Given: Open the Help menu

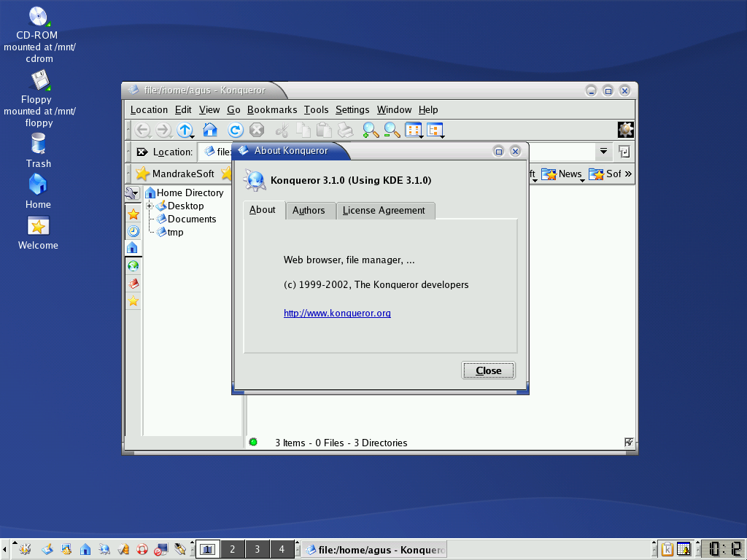Looking at the screenshot, I should [428, 110].
